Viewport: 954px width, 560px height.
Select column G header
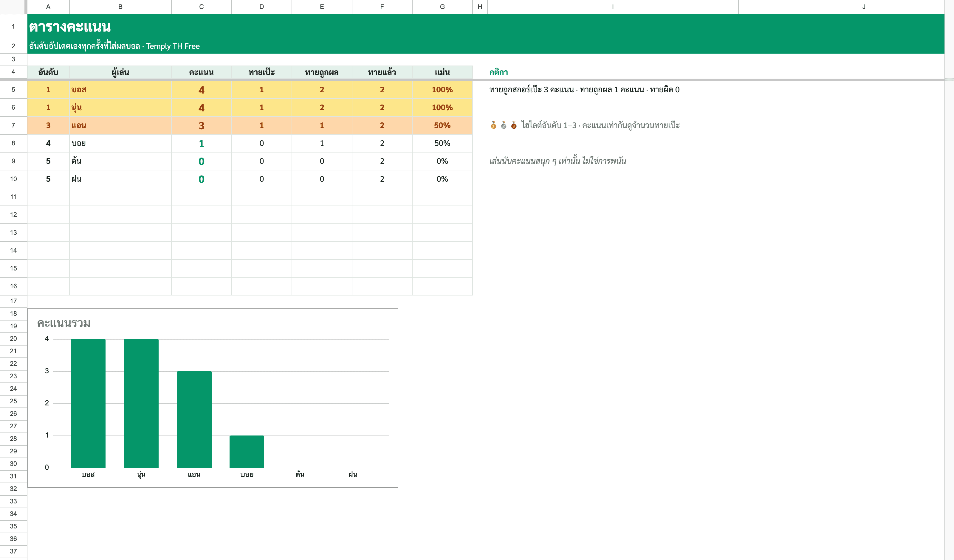[x=442, y=7]
